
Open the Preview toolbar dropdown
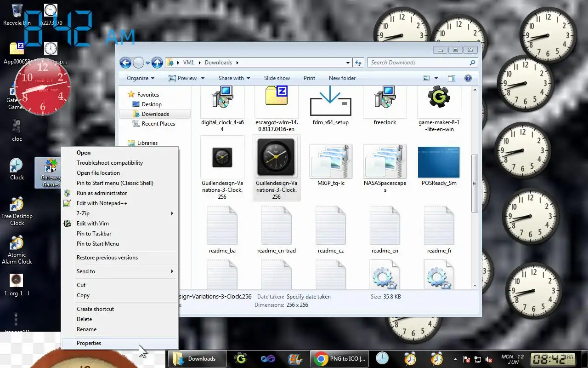click(x=203, y=78)
